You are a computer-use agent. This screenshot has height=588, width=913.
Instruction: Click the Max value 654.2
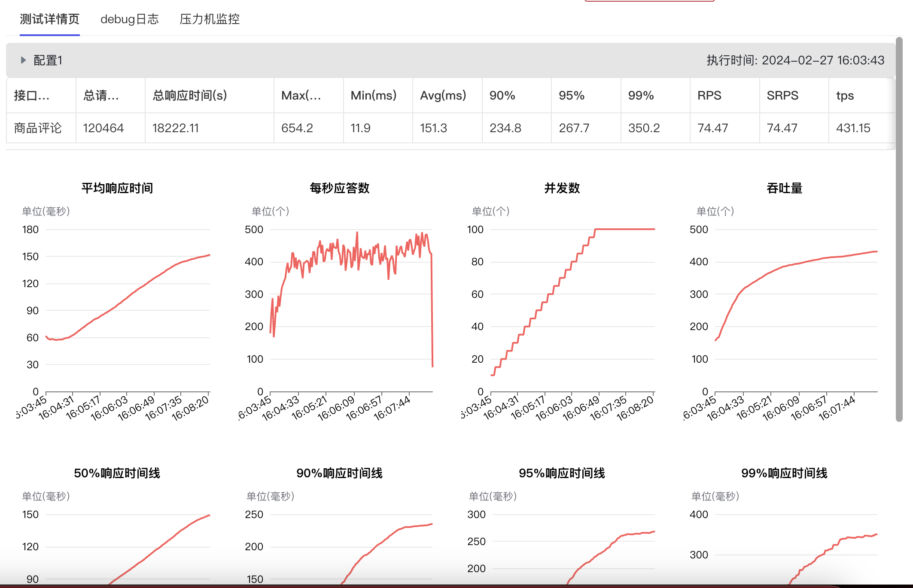pyautogui.click(x=297, y=128)
